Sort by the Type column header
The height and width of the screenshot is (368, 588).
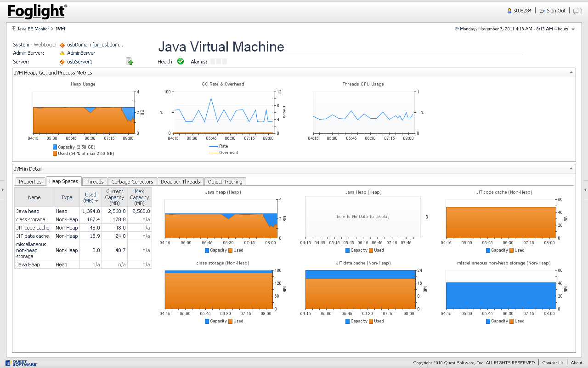coord(67,197)
